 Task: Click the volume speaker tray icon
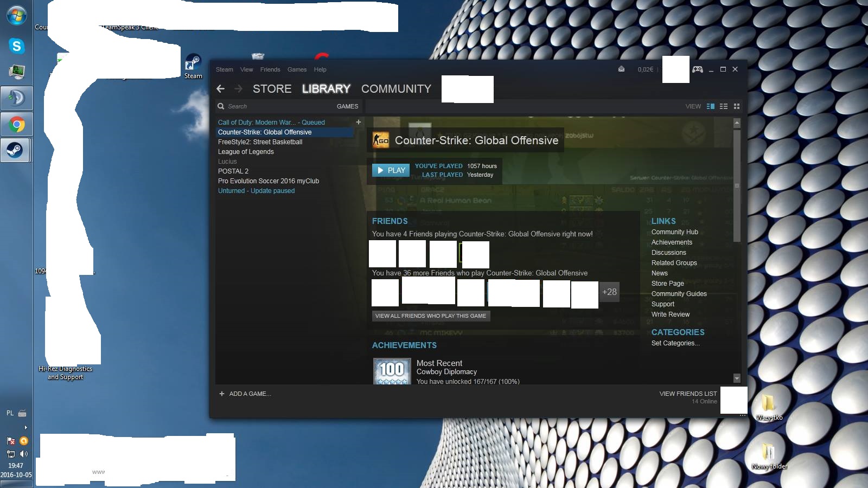coord(23,454)
